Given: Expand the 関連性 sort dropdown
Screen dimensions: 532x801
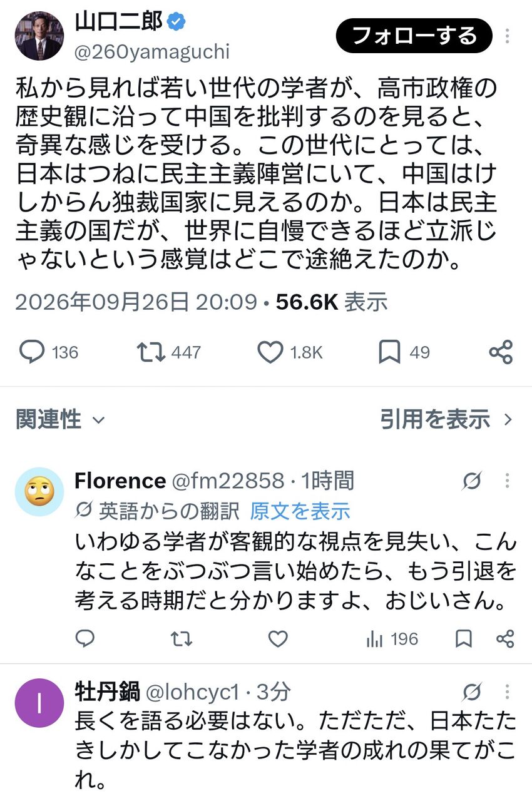Looking at the screenshot, I should (x=60, y=419).
